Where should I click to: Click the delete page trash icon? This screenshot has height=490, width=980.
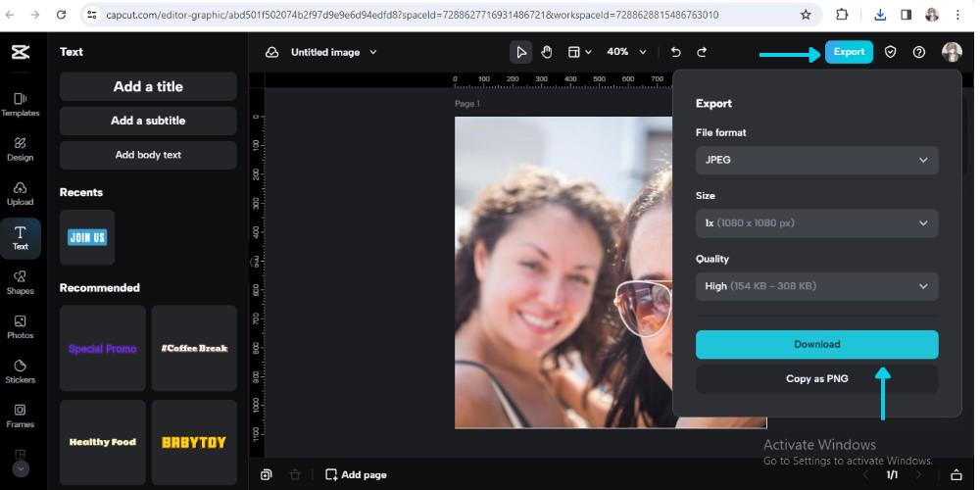[x=295, y=475]
